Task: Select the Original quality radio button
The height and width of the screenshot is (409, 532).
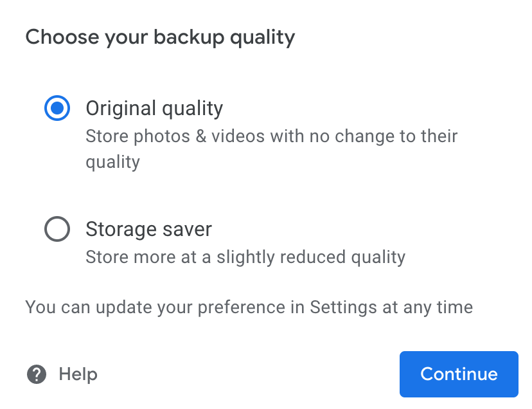Action: pos(57,108)
